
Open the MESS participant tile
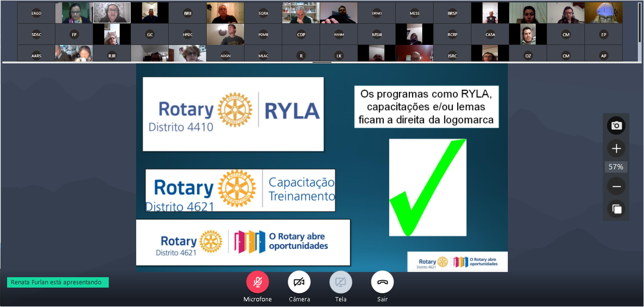415,13
